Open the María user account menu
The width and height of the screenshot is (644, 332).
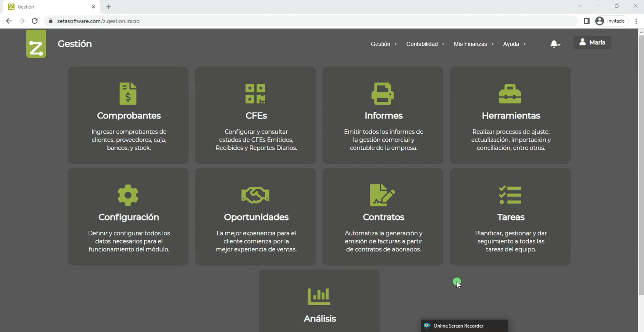[x=592, y=42]
